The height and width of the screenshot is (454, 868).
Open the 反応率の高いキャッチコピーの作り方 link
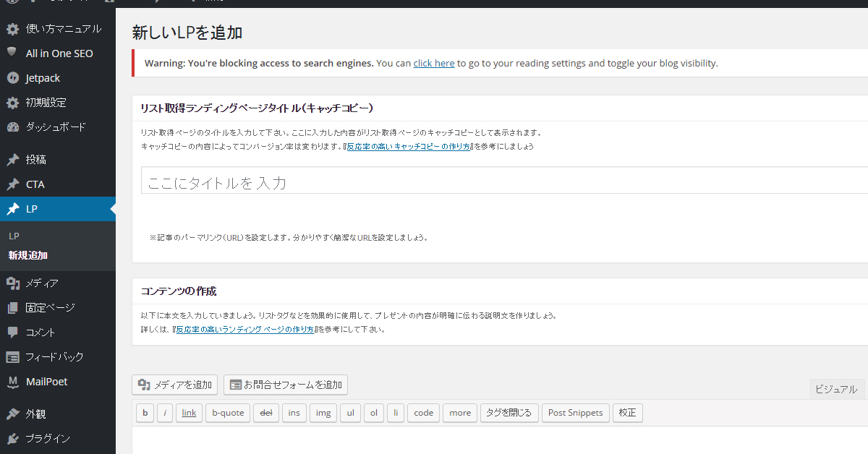coord(409,145)
